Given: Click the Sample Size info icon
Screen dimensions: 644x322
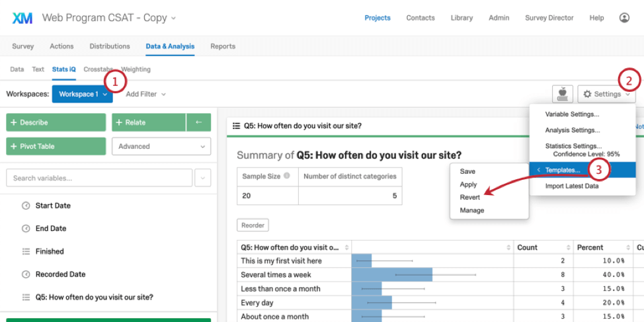Looking at the screenshot, I should pyautogui.click(x=286, y=176).
